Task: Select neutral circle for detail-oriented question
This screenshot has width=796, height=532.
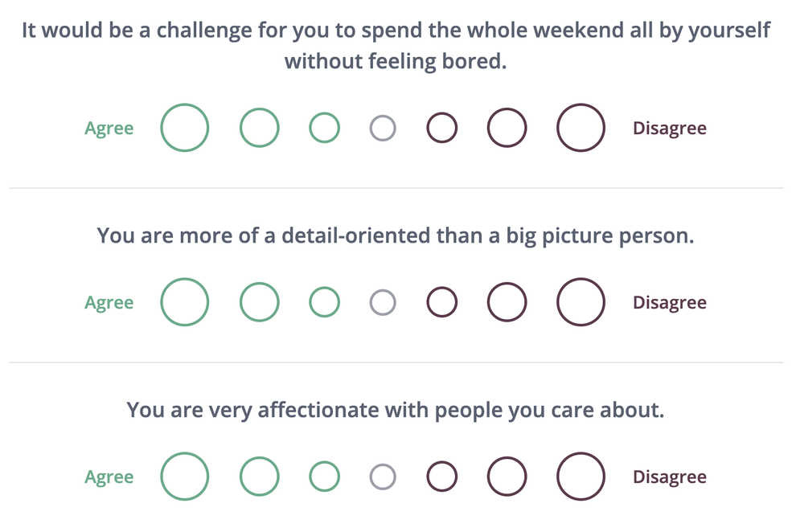Action: click(x=383, y=302)
